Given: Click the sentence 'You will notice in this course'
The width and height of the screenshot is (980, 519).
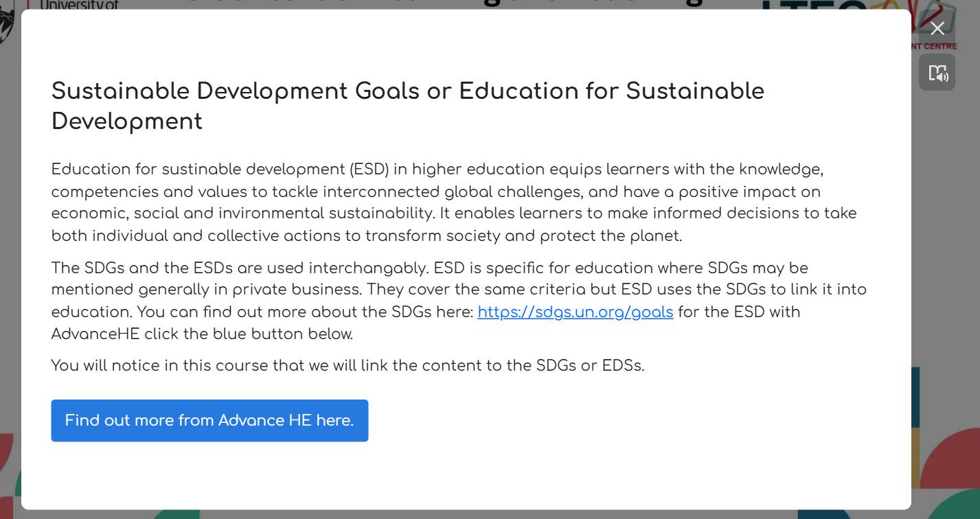Looking at the screenshot, I should point(347,366).
